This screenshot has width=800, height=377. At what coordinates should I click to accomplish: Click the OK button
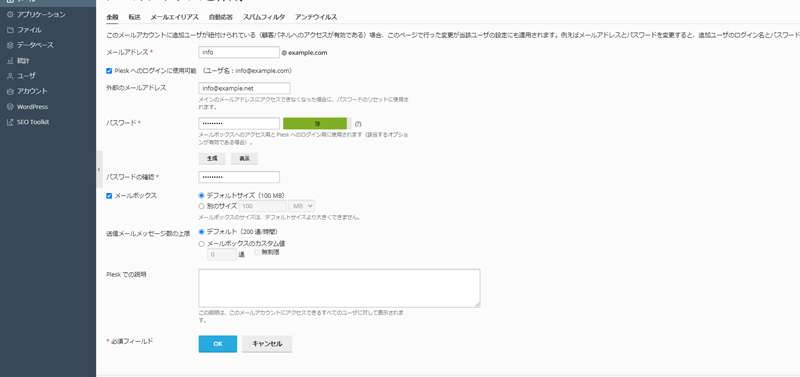coord(218,344)
